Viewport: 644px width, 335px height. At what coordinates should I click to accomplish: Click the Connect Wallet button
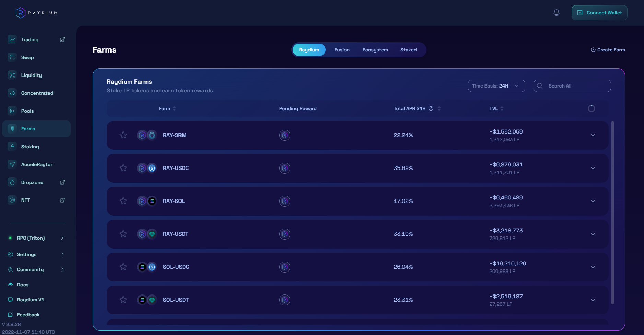coord(599,13)
